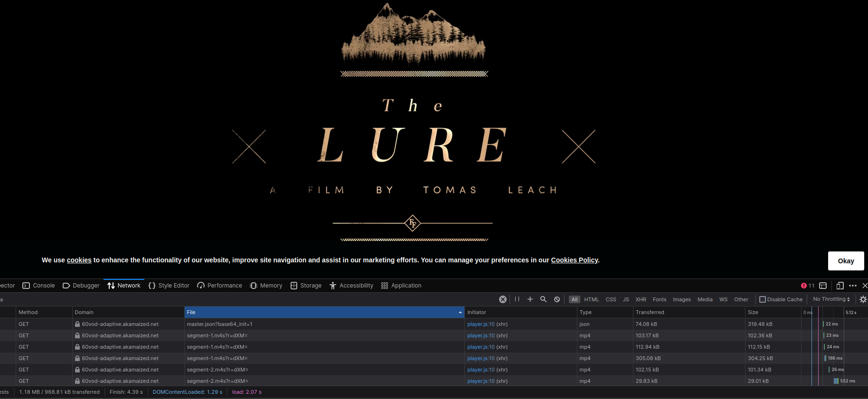The width and height of the screenshot is (868, 399).
Task: Switch to the Debugger tab
Action: (81, 286)
